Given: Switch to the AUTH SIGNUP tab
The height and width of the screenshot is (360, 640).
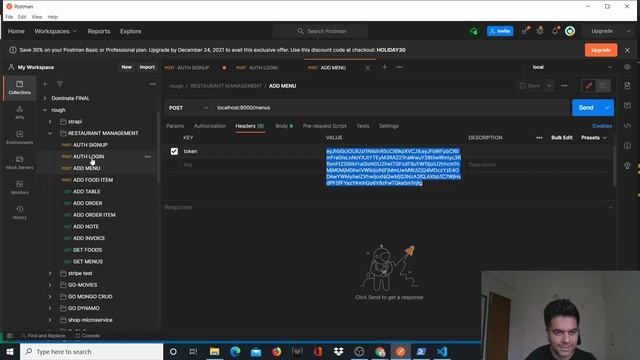Looking at the screenshot, I should [x=193, y=67].
